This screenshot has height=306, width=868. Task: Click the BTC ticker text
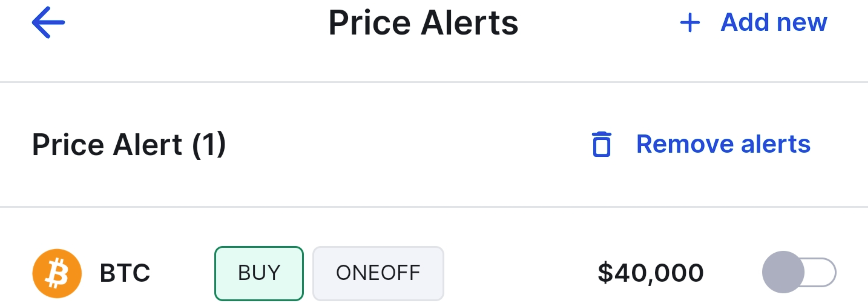click(125, 273)
